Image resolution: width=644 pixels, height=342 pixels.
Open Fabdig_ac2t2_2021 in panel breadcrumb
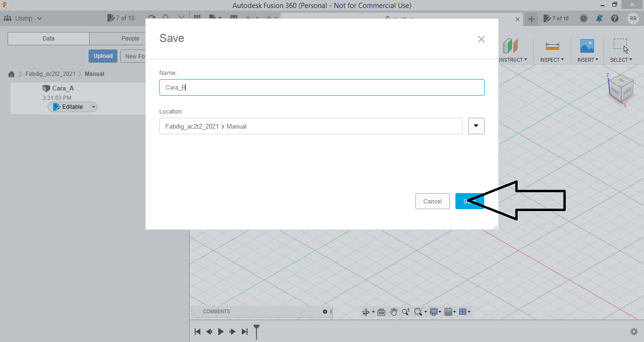coord(50,74)
